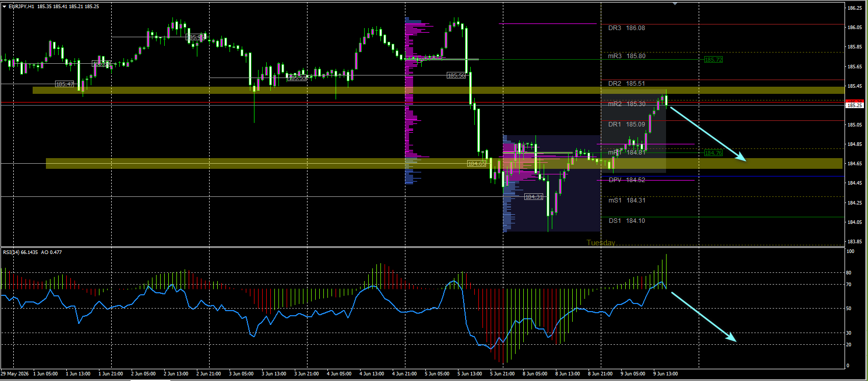Screen dimensions: 868x381
Task: Click the green 185.72 price tag
Action: (x=713, y=60)
